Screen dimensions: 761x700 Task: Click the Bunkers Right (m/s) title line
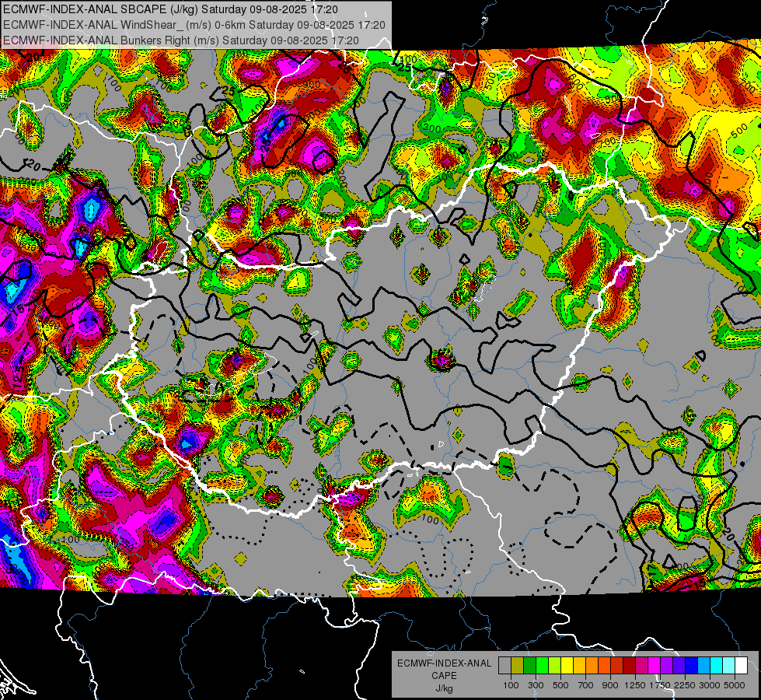point(181,40)
